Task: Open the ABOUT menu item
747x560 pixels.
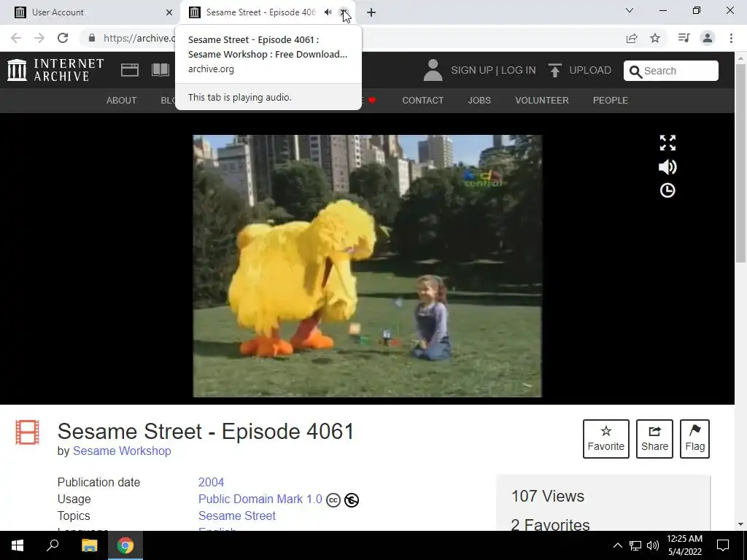Action: coord(122,101)
